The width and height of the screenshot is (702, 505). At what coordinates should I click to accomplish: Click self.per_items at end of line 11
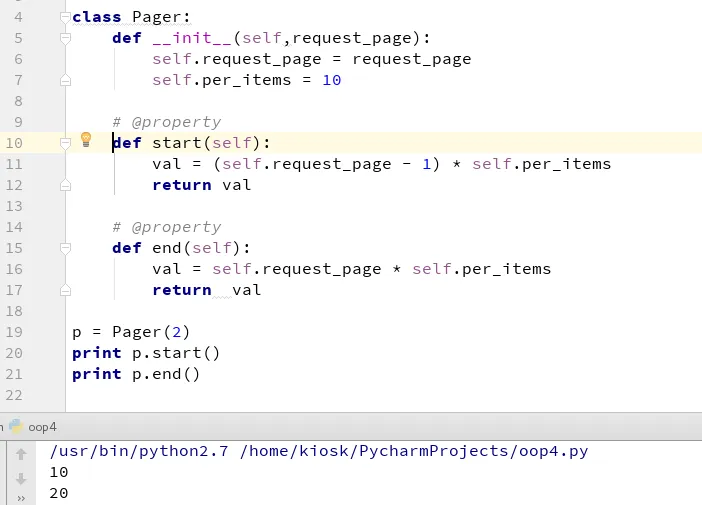point(542,164)
